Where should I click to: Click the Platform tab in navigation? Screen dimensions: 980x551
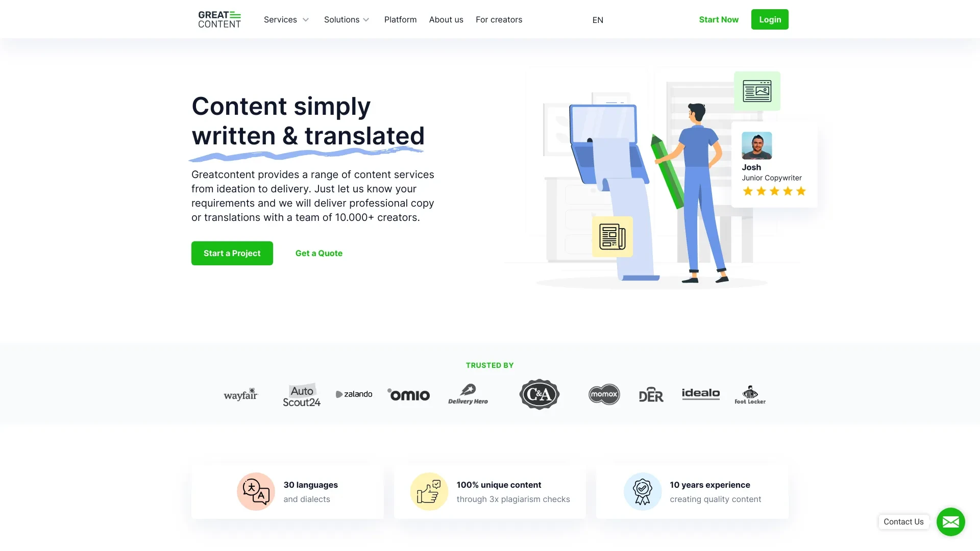pyautogui.click(x=400, y=19)
